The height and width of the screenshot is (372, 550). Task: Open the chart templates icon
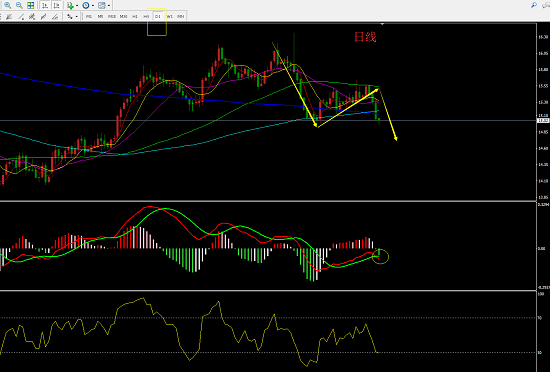click(x=102, y=5)
